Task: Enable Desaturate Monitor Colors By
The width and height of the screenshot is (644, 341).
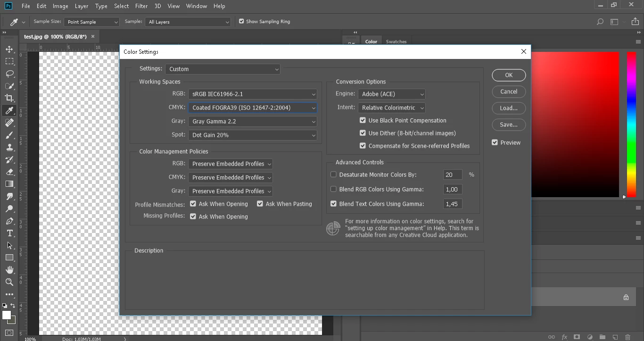Action: click(x=333, y=175)
